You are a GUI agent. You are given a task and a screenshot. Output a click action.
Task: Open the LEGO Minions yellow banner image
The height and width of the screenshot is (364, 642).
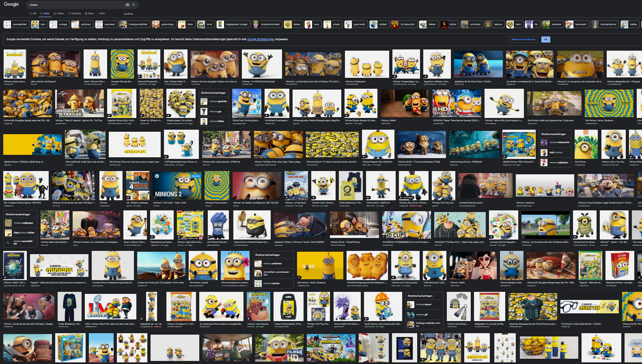point(32,145)
